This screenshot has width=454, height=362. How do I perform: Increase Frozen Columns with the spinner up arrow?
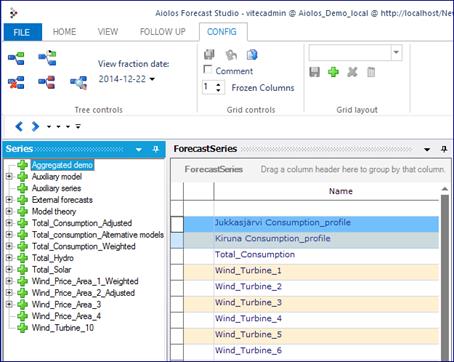[x=218, y=84]
